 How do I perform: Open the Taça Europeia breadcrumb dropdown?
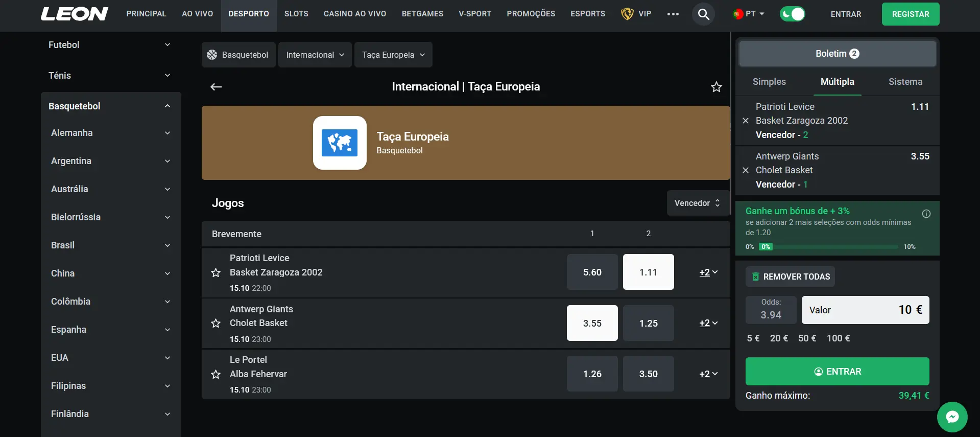point(393,55)
